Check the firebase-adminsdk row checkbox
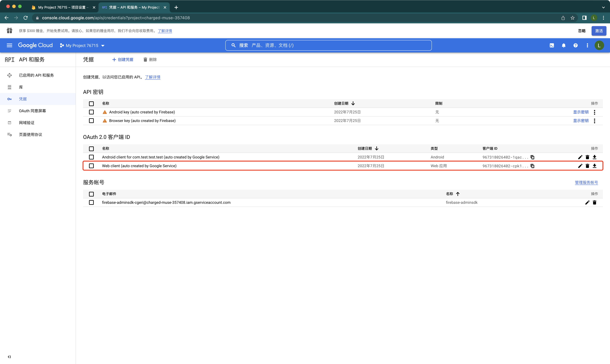Image resolution: width=610 pixels, height=364 pixels. pyautogui.click(x=91, y=203)
